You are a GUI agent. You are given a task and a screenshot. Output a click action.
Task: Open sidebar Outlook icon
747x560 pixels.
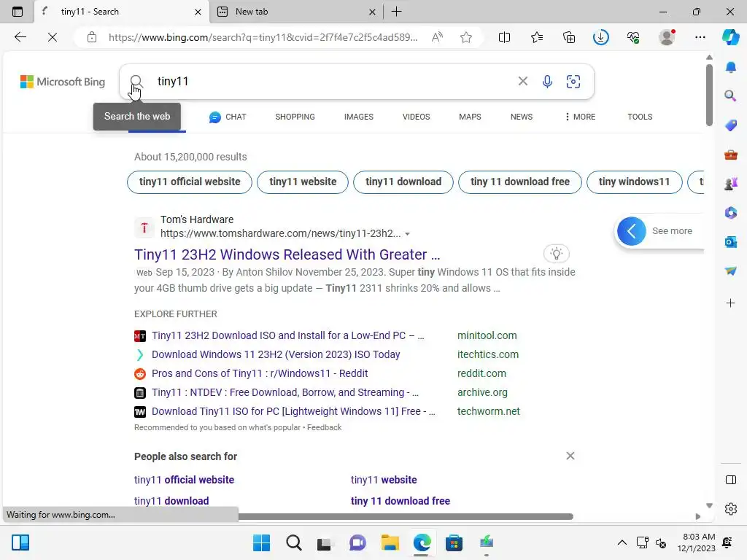point(731,242)
